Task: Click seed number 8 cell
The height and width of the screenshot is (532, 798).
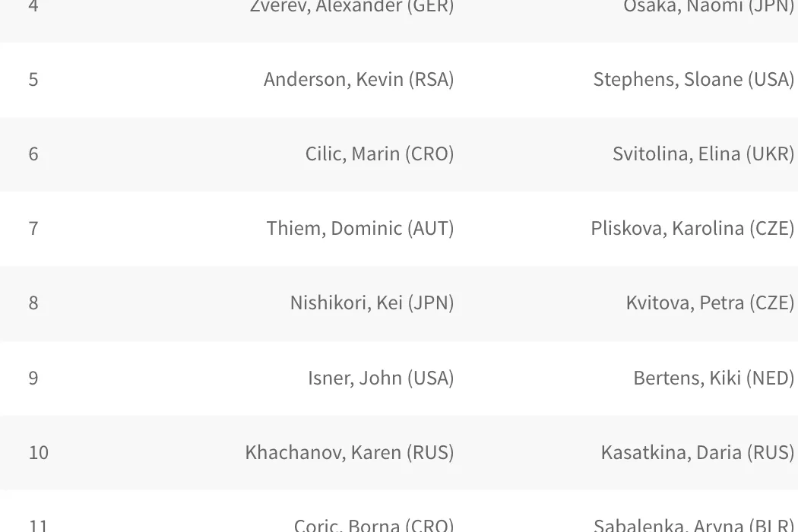Action: [33, 303]
